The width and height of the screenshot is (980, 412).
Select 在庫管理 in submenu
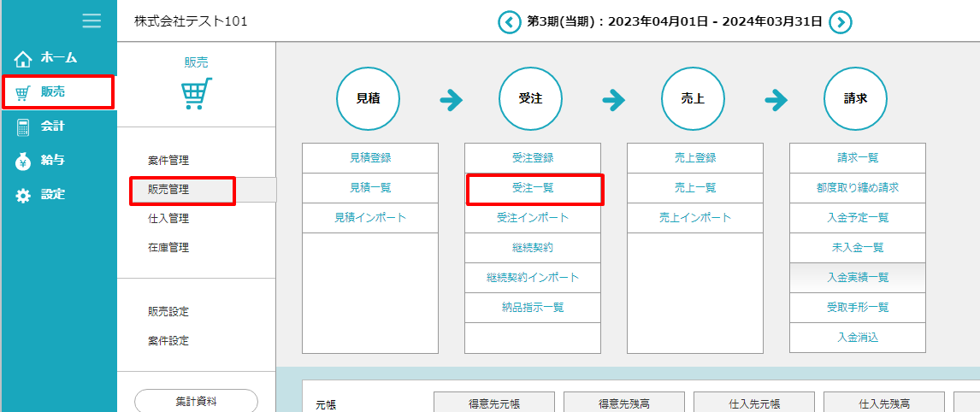point(168,248)
